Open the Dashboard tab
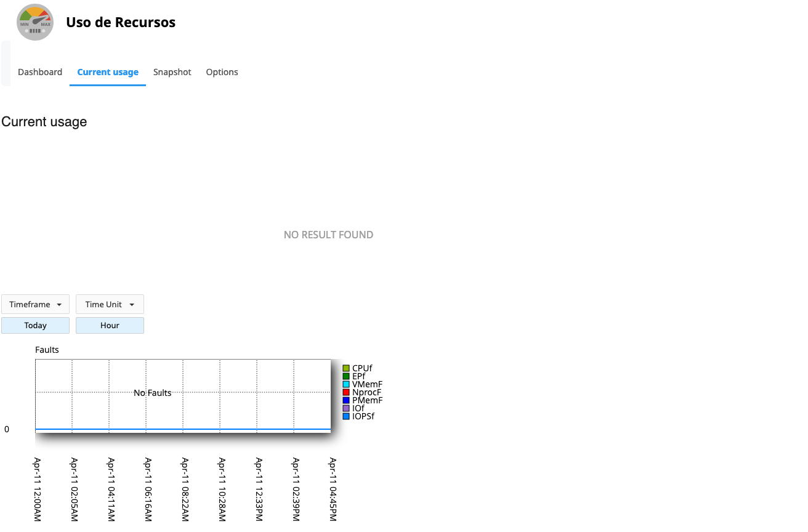Screen dimensions: 808x532 point(40,72)
